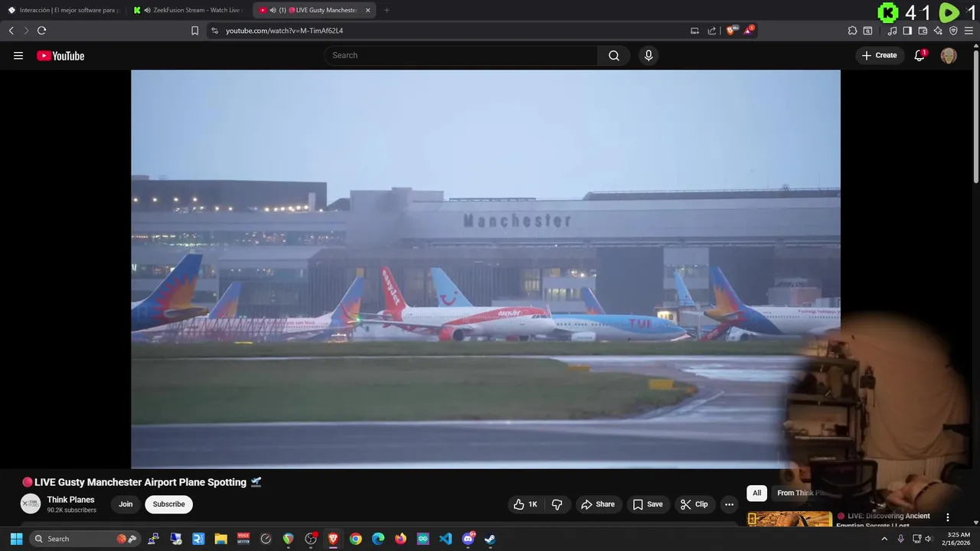Share the live stream video
Screen dimensions: 980x551
click(x=598, y=504)
